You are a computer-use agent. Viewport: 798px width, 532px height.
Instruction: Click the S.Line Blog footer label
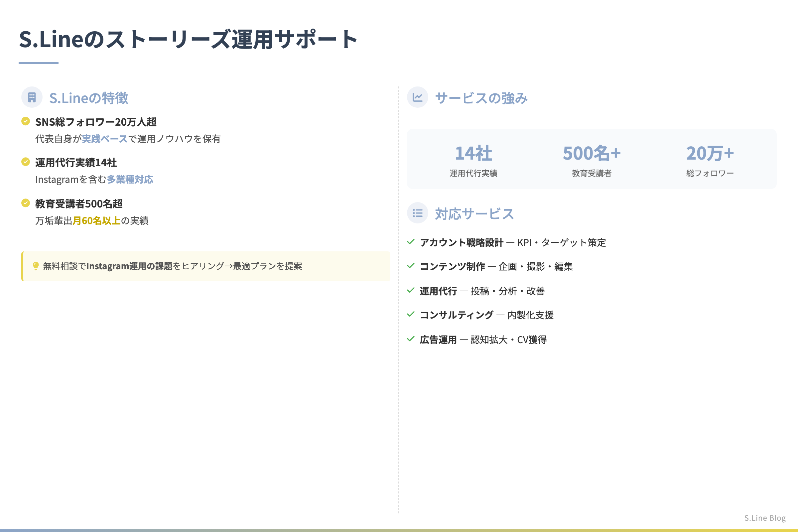click(x=765, y=518)
